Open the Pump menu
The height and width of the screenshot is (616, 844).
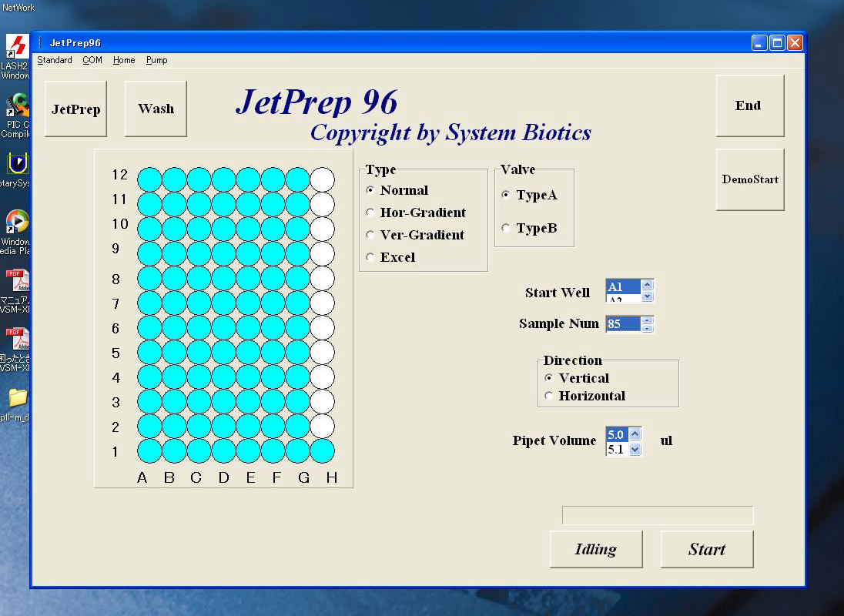point(156,60)
